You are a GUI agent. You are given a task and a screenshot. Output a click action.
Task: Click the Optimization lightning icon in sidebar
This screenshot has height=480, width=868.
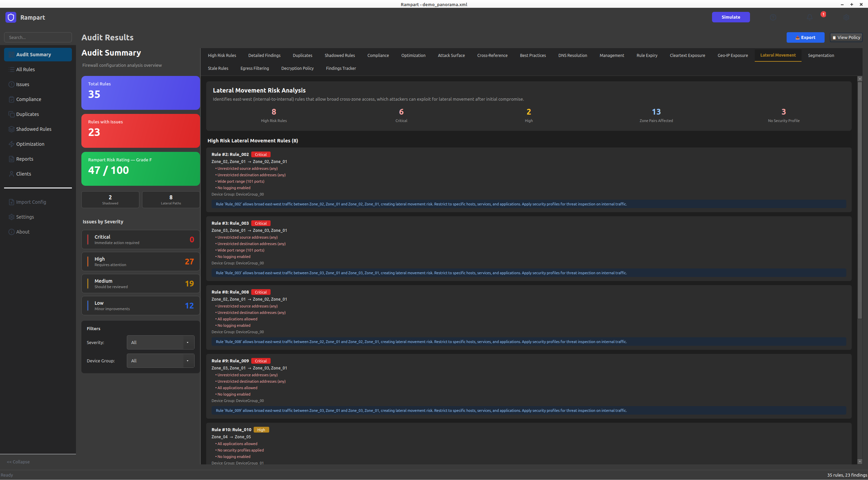point(12,144)
